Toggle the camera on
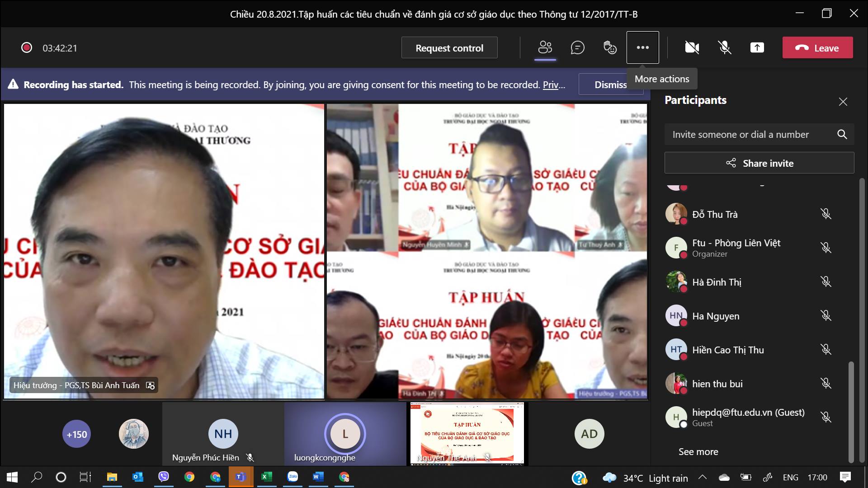The image size is (868, 488). click(692, 47)
